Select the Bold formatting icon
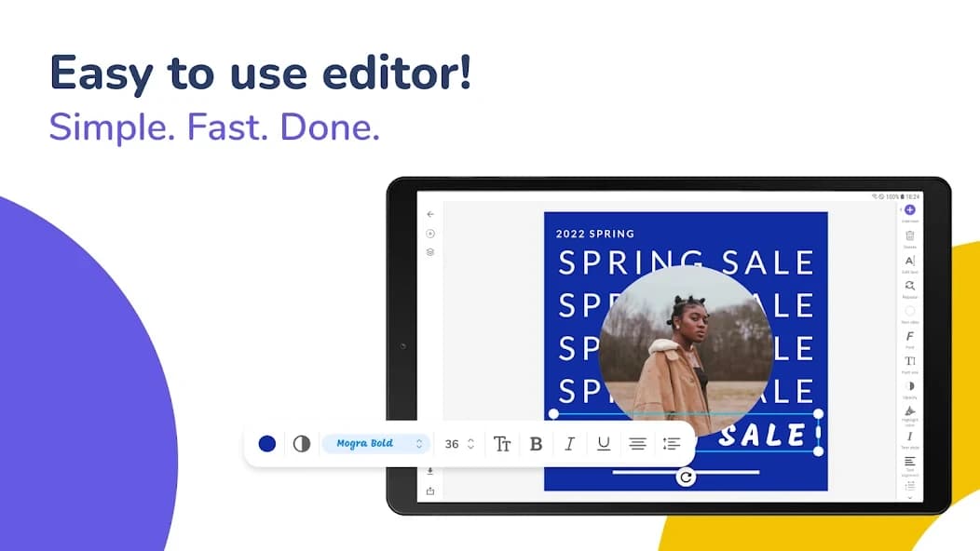Screen dimensions: 980x551 coord(536,444)
